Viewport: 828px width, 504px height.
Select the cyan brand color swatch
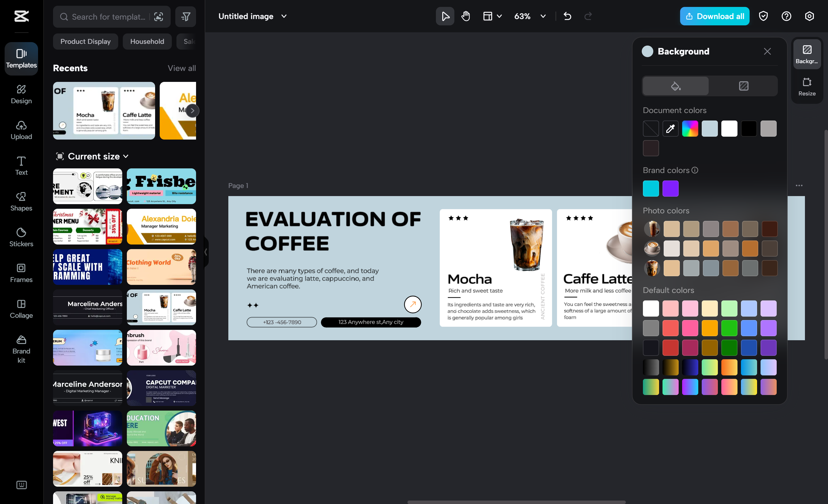(x=651, y=189)
